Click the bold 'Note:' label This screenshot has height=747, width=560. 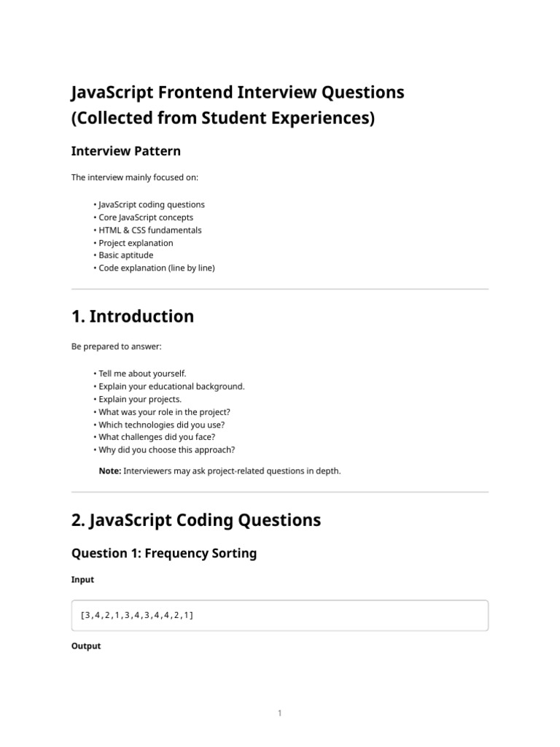pyautogui.click(x=110, y=471)
